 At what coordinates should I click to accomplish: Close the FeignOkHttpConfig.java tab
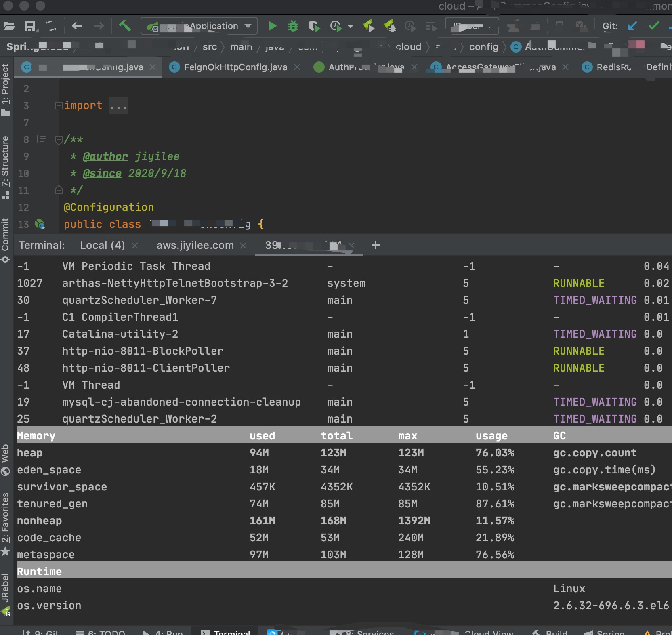tap(297, 67)
